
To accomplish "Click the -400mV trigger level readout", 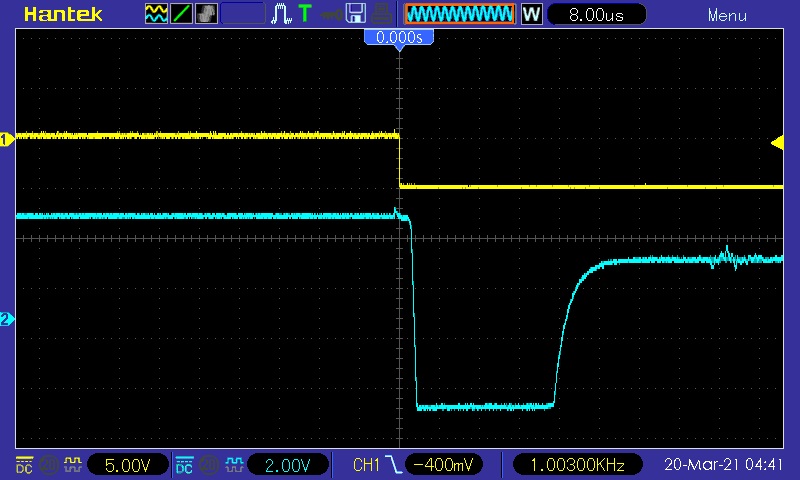I will [x=444, y=465].
